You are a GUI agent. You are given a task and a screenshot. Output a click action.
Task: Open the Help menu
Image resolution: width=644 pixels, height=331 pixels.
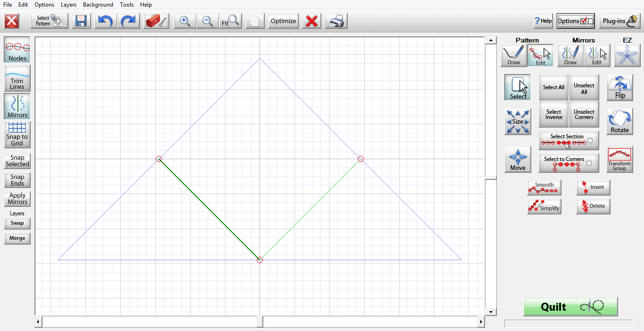tap(146, 4)
